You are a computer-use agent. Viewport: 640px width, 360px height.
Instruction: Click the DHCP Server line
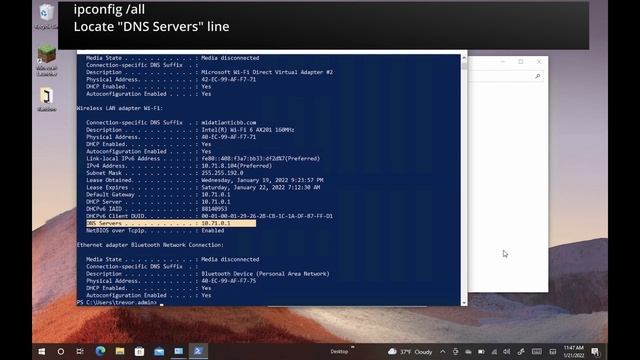pos(158,202)
